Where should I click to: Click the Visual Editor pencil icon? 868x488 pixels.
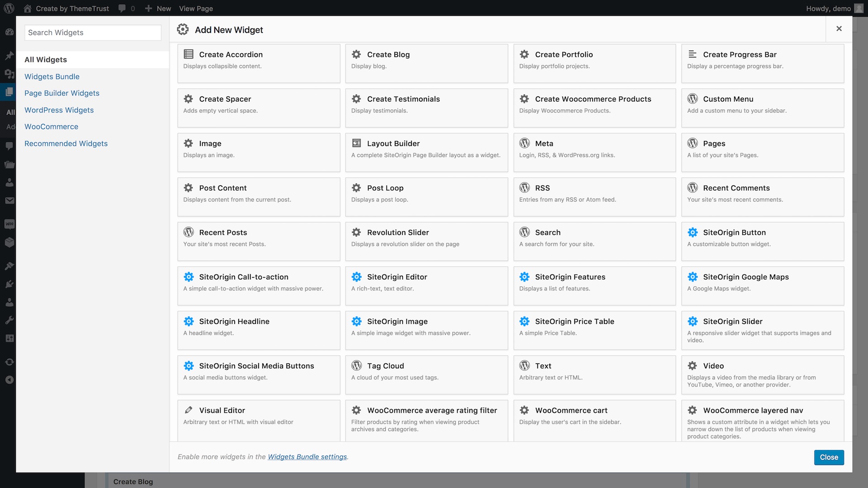pos(189,410)
